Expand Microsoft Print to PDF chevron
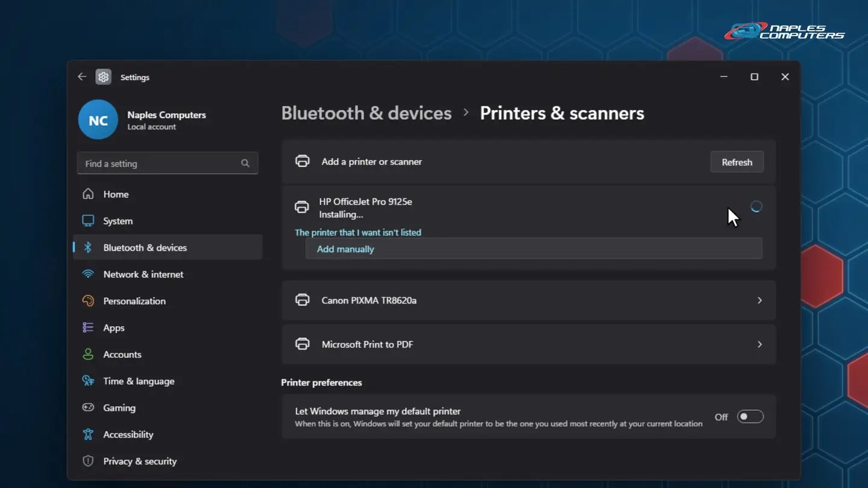 point(759,344)
